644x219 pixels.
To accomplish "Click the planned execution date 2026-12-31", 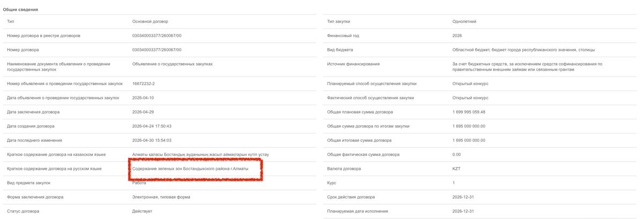I will click(463, 211).
